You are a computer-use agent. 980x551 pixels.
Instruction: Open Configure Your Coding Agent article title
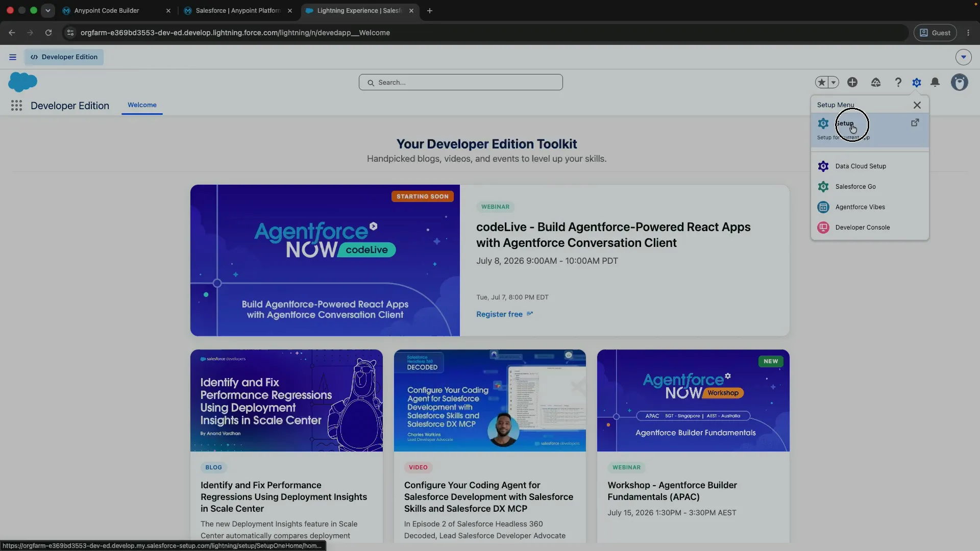point(488,497)
